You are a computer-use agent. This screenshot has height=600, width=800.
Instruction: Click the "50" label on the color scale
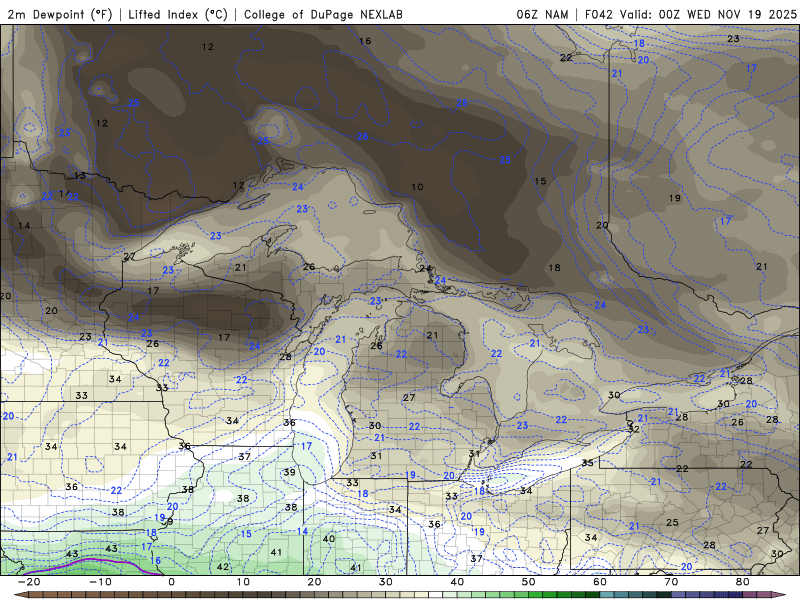click(529, 582)
